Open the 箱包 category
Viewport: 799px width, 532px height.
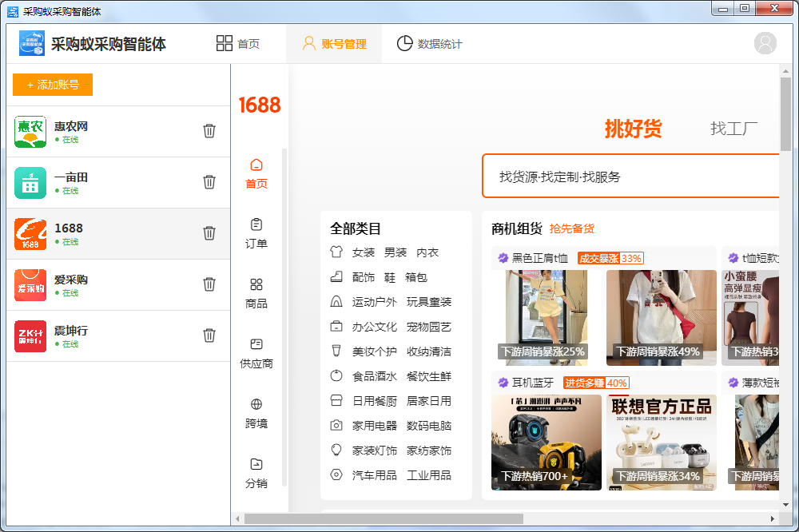click(x=416, y=277)
